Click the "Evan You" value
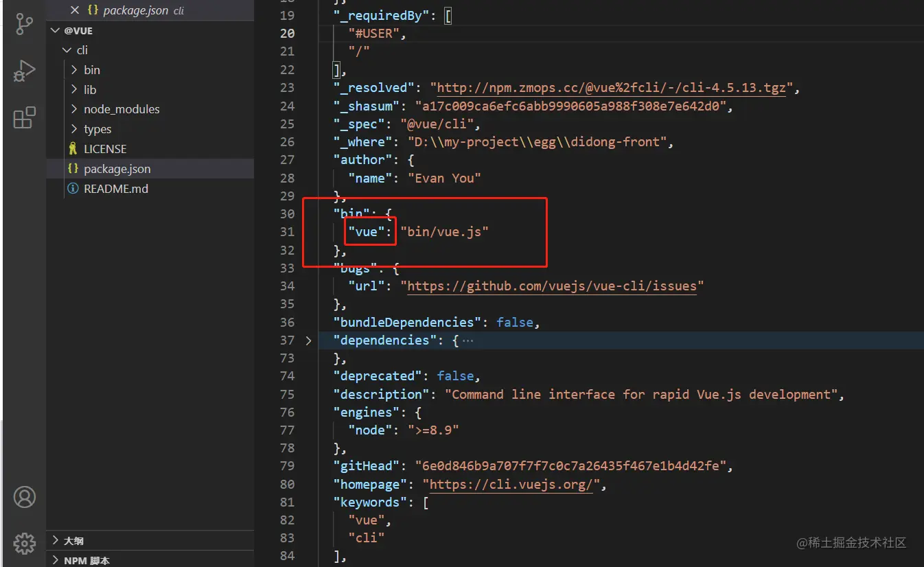The image size is (924, 567). coord(444,178)
